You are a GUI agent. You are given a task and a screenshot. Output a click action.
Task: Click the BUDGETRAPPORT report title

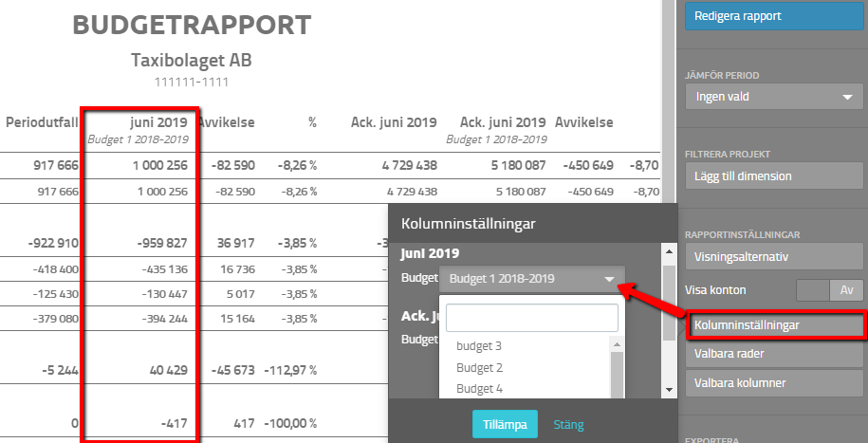click(192, 26)
